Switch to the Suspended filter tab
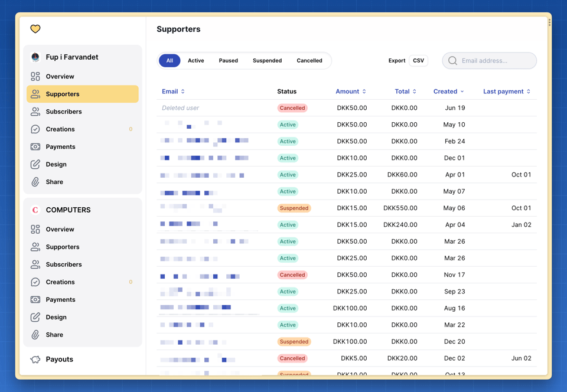This screenshot has width=567, height=392. point(267,61)
